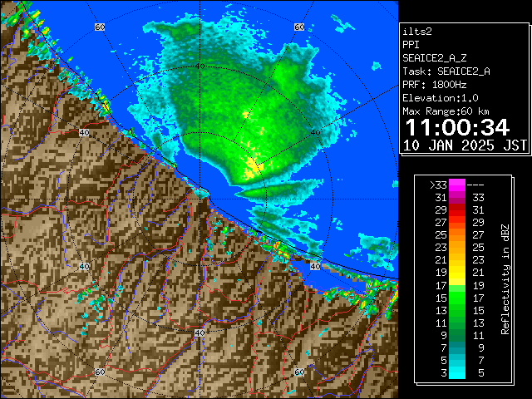Image resolution: width=532 pixels, height=399 pixels.
Task: Click the "PRF: 1800Hz" text
Action: (x=434, y=85)
